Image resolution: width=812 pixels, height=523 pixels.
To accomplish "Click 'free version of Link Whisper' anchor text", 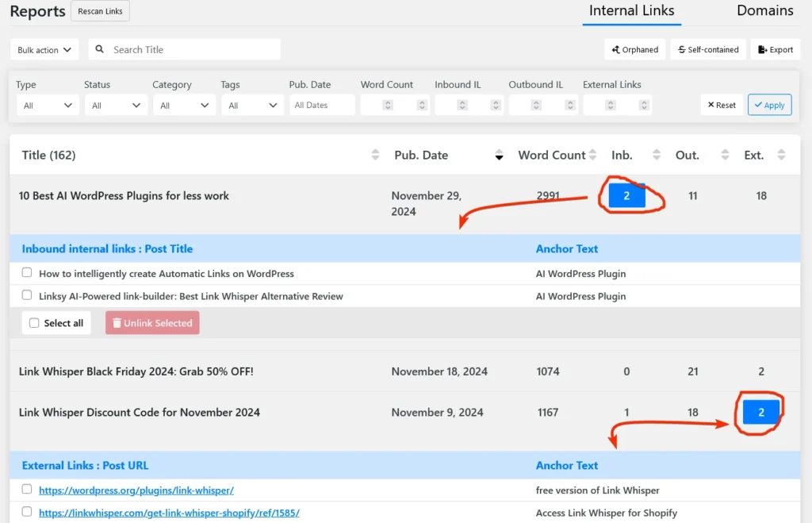I will (598, 490).
